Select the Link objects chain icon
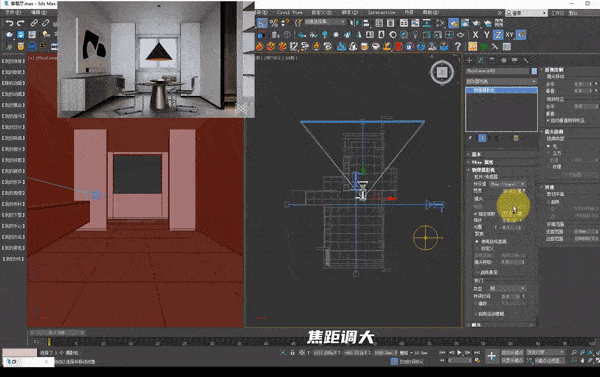The height and width of the screenshot is (377, 600). [x=34, y=23]
